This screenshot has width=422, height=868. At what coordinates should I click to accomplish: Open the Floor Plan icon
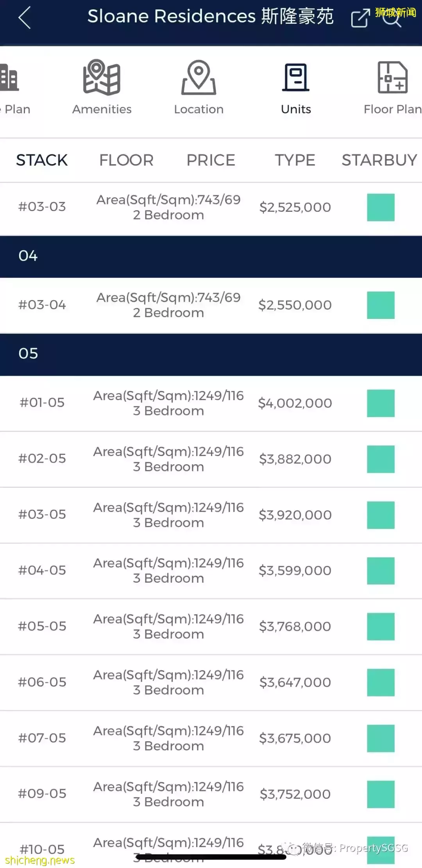pyautogui.click(x=392, y=77)
